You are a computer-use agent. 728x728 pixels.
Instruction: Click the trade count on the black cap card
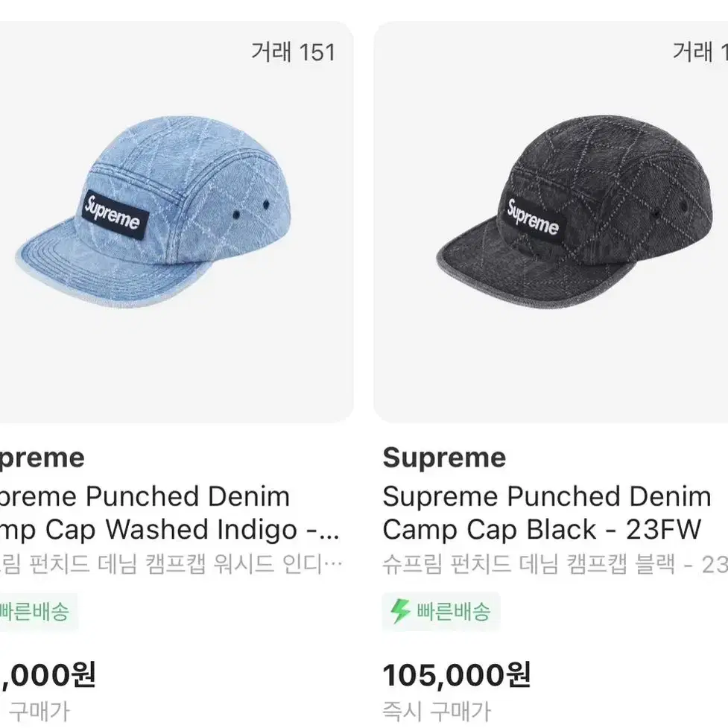[x=700, y=51]
